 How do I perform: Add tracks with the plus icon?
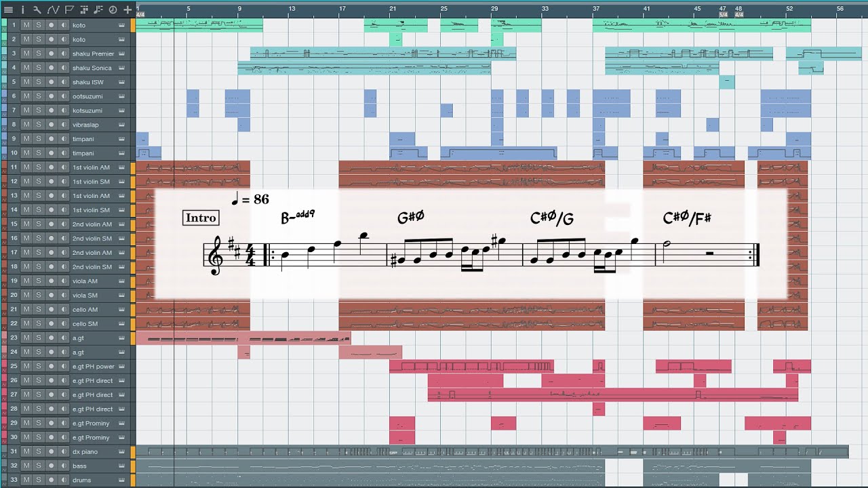(x=127, y=9)
